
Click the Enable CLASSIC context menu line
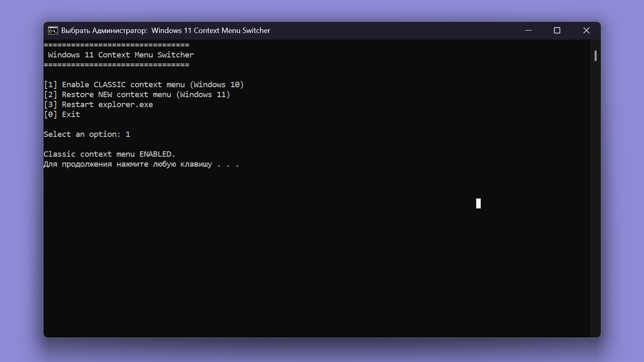coord(144,85)
